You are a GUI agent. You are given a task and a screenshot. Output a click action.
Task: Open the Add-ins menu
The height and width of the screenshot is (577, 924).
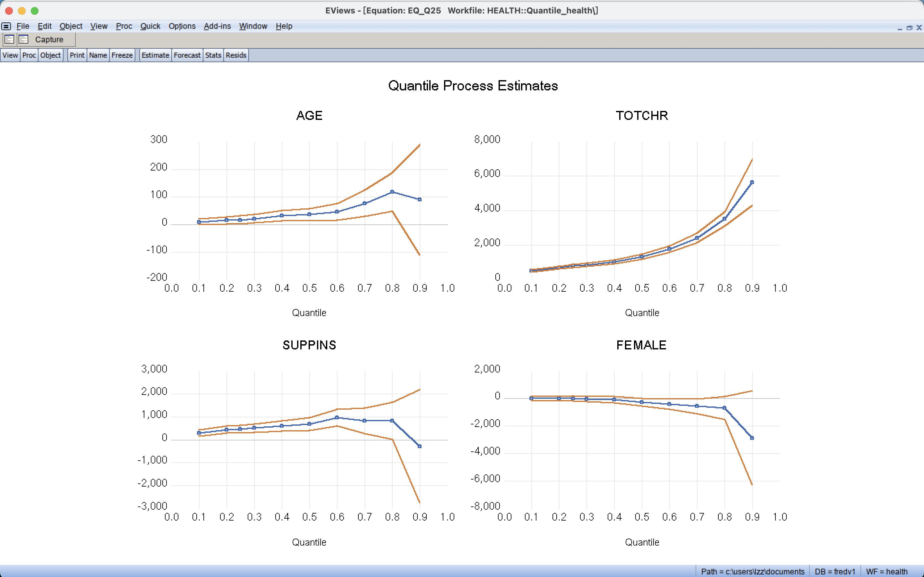(x=217, y=26)
